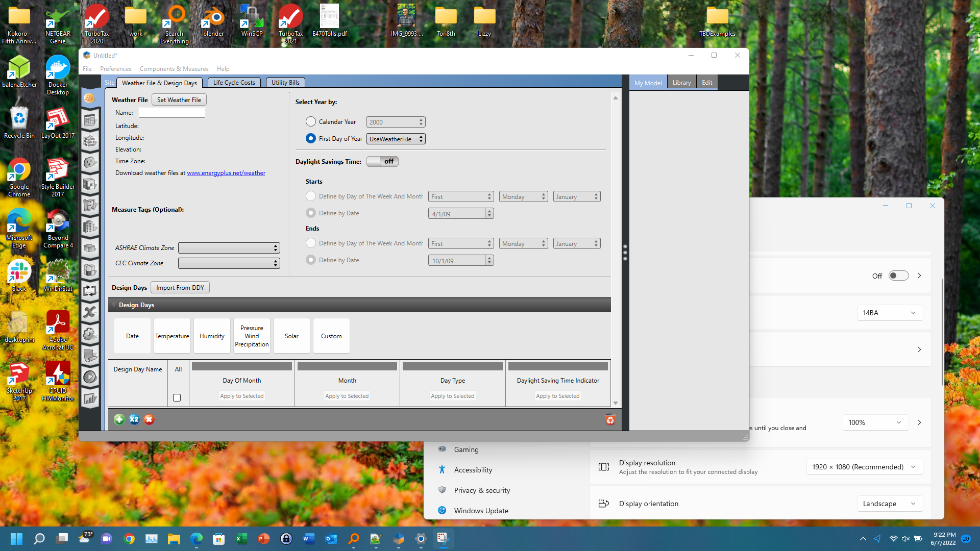Check the All checkbox in Design Days table

click(x=177, y=397)
